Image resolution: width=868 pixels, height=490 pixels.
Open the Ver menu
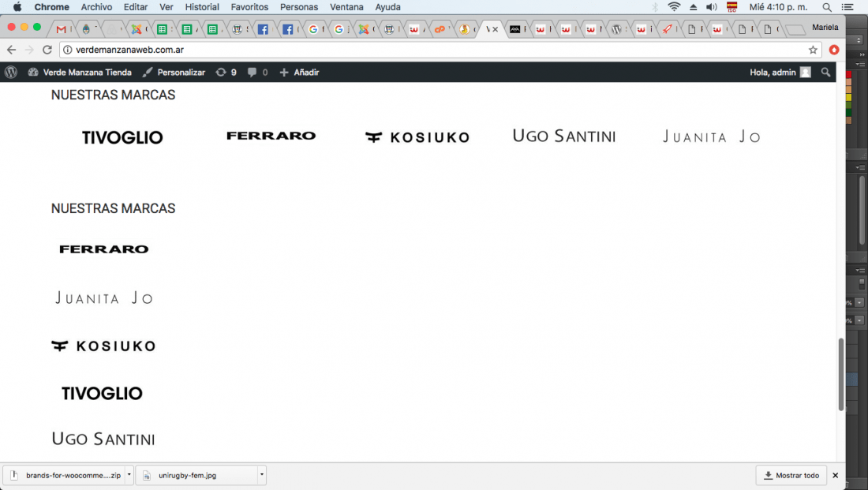tap(166, 7)
